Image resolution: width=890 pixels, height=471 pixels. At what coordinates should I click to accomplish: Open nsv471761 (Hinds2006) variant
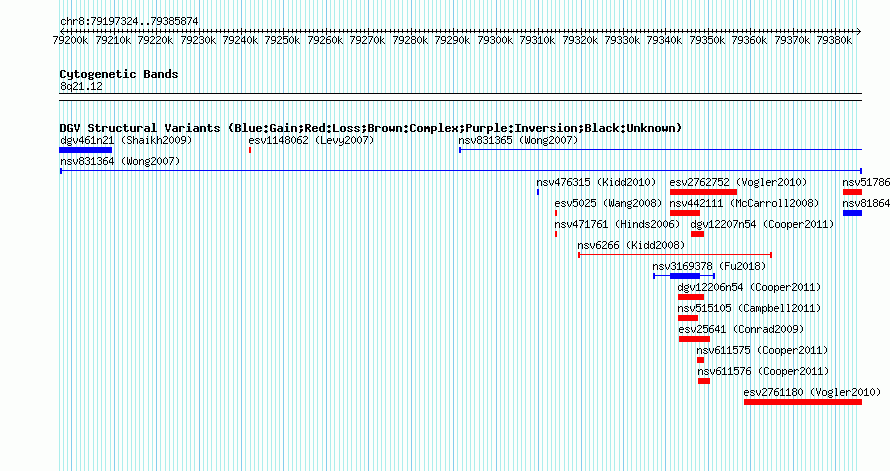click(617, 224)
